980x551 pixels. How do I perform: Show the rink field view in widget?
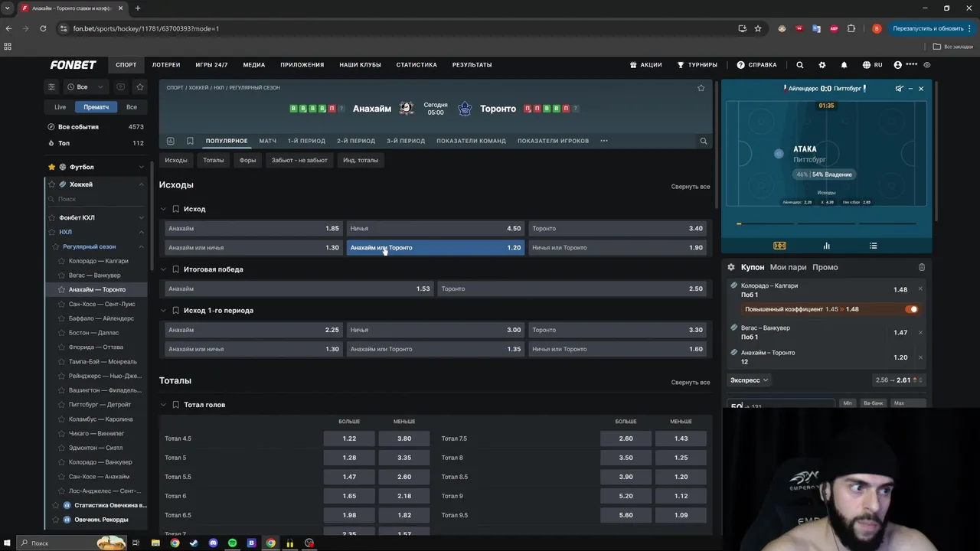pyautogui.click(x=779, y=246)
